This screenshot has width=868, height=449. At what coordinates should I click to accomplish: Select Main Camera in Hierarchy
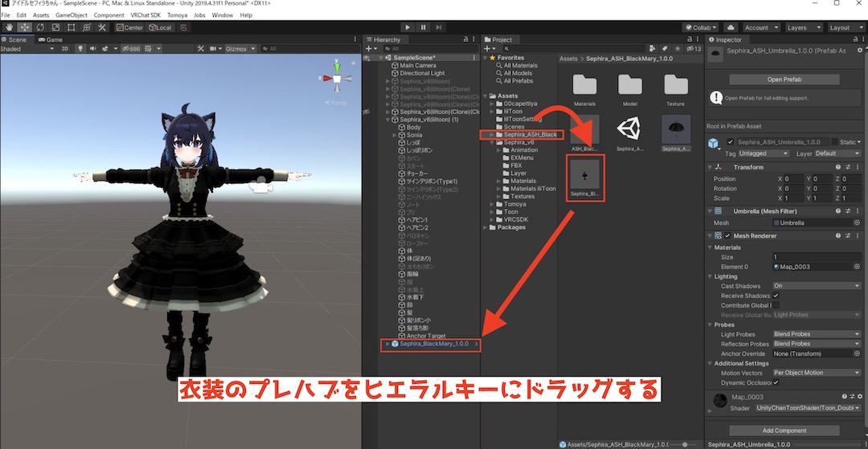418,65
